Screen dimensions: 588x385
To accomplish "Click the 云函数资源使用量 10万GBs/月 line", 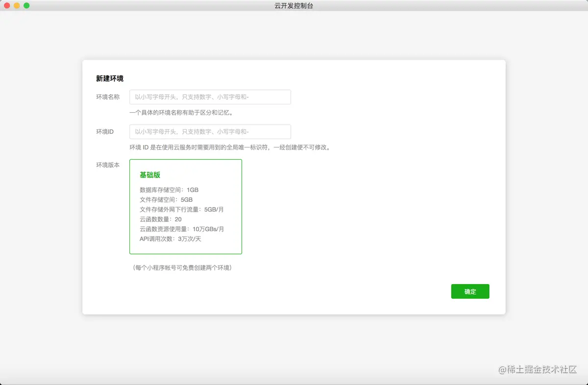I will (182, 229).
